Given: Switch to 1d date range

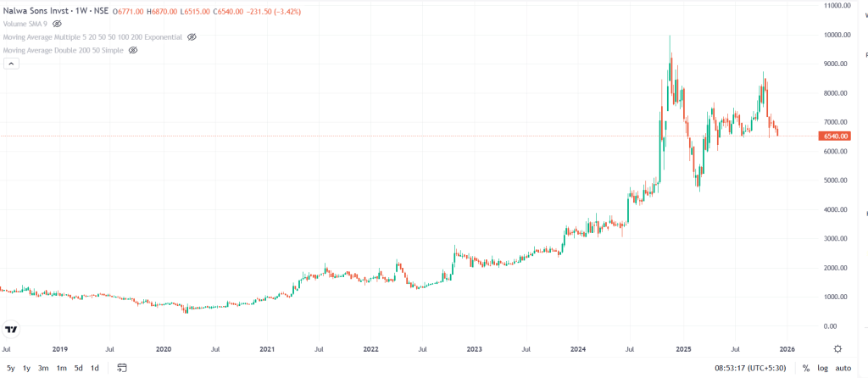Looking at the screenshot, I should click(x=95, y=368).
